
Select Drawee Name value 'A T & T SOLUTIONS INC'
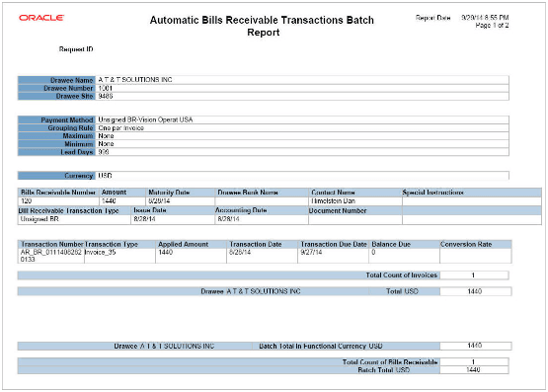(135, 80)
